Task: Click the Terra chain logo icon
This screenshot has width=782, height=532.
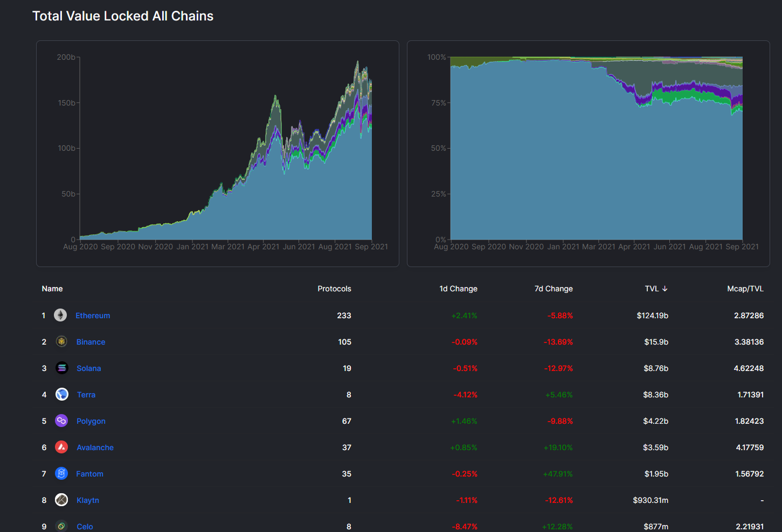Action: click(62, 395)
